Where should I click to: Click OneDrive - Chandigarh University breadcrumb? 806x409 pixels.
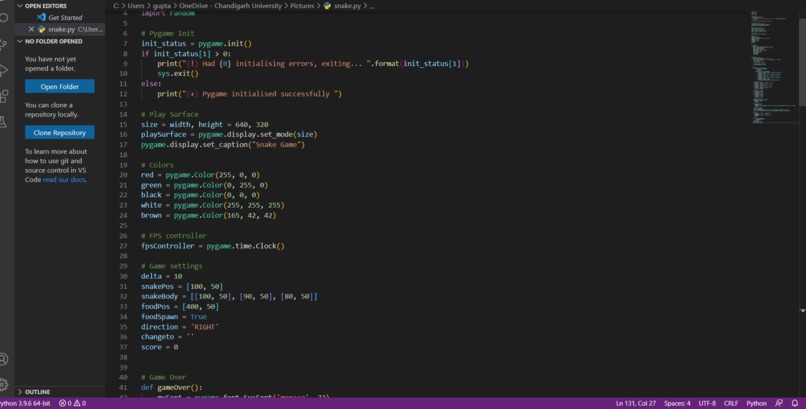click(230, 6)
